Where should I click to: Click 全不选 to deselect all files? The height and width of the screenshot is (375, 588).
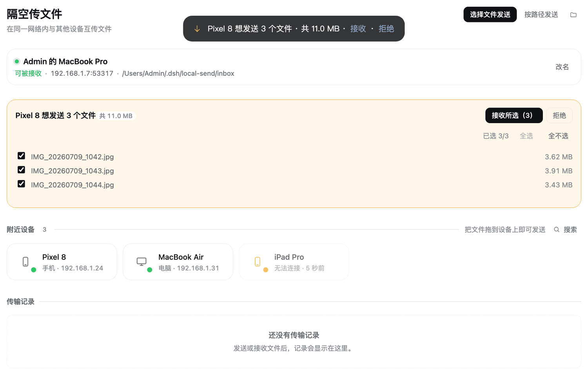(x=558, y=136)
